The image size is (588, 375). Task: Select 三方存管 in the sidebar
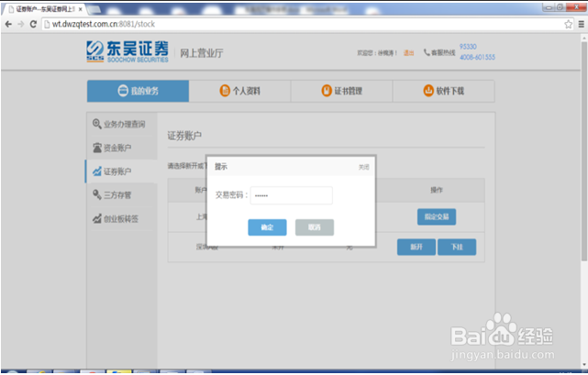click(122, 195)
